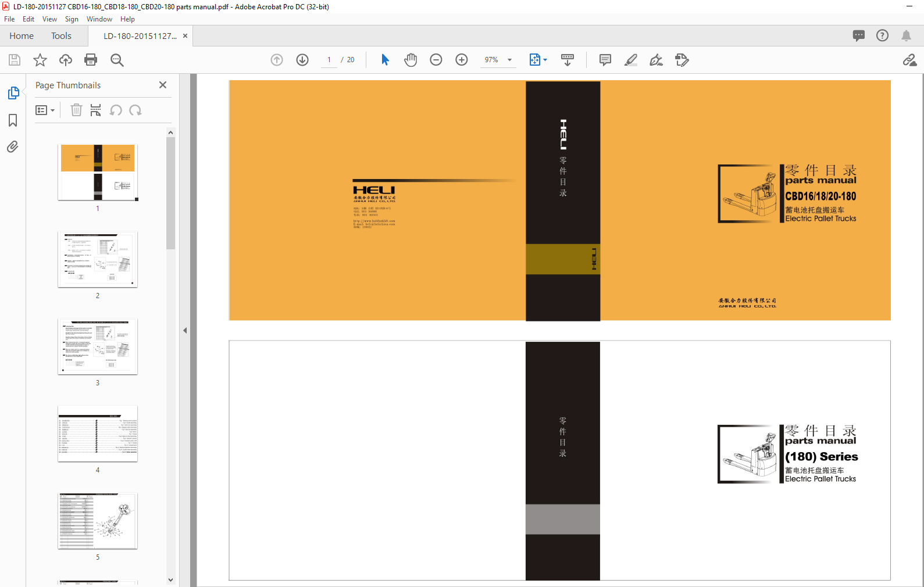Click thumbnails panel scrollbar thumb
This screenshot has width=924, height=587.
(x=170, y=193)
